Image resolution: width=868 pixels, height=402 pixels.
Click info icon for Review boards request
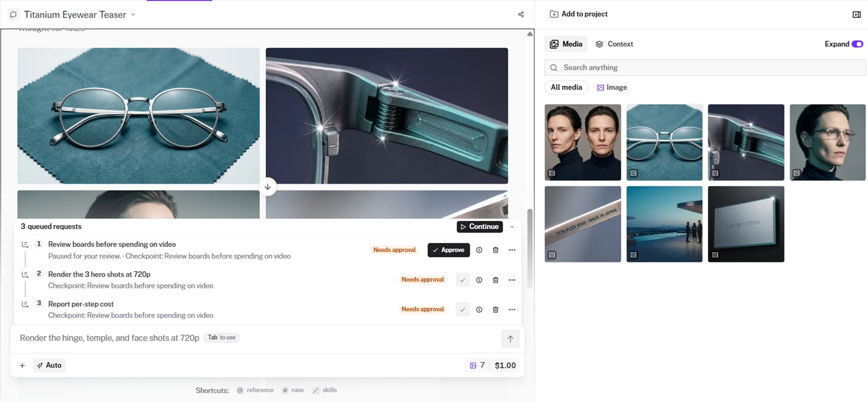(479, 250)
